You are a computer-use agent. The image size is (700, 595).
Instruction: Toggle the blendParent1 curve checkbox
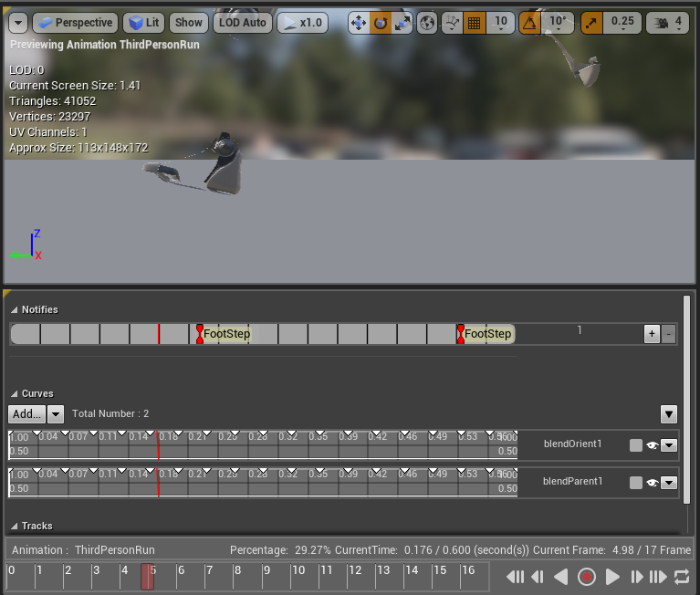(636, 483)
